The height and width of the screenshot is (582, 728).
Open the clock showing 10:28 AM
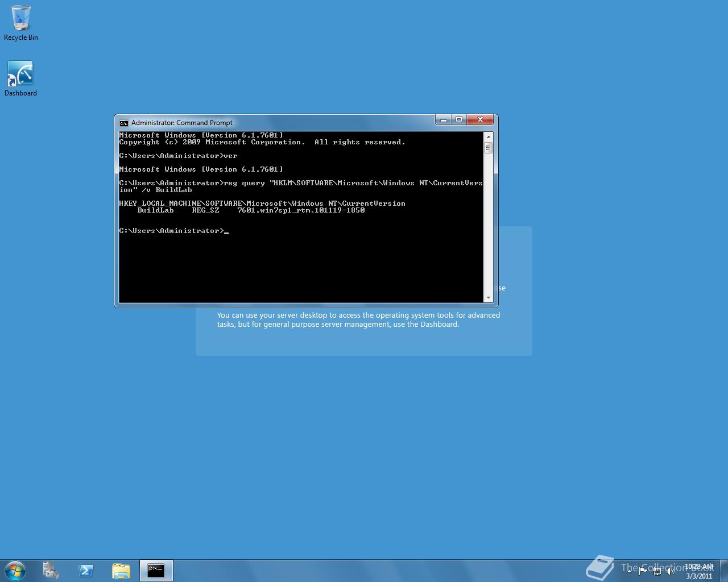(699, 571)
